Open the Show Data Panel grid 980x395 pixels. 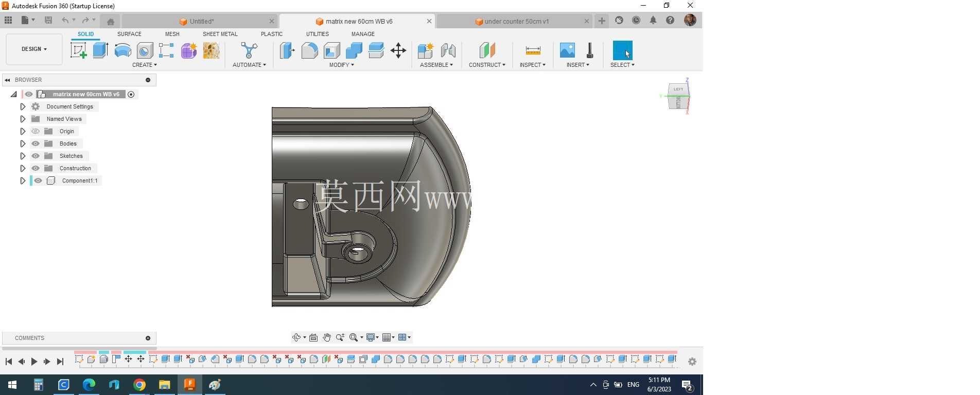(8, 20)
